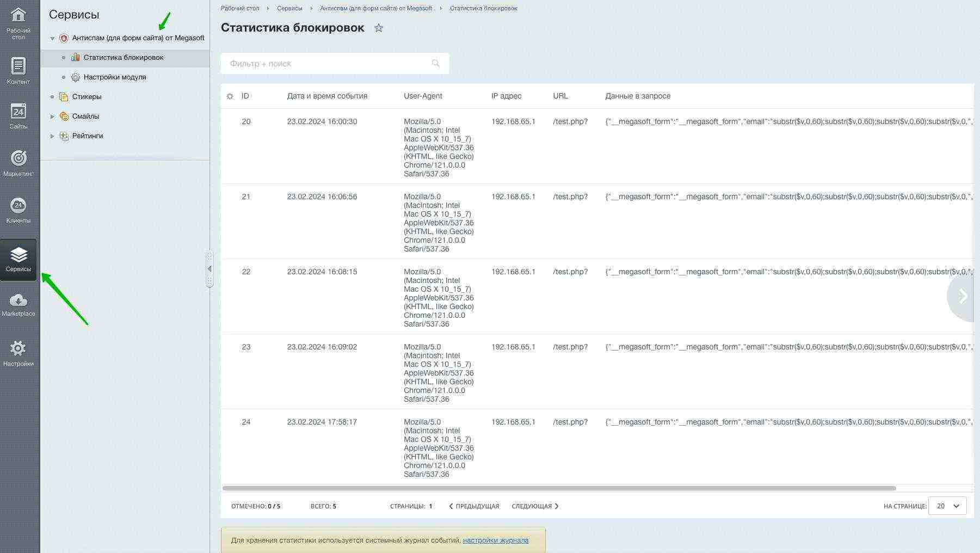Viewport: 980px width, 553px height.
Task: Open the Настройки sidebar section
Action: [19, 353]
